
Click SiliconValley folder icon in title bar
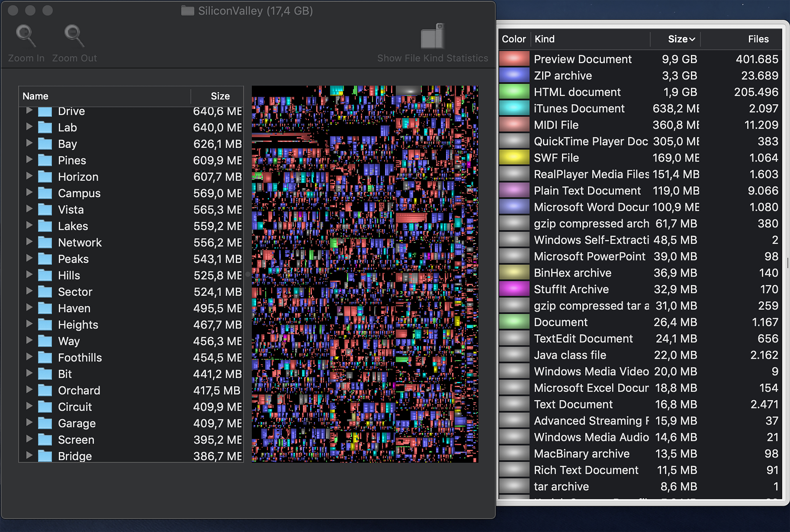(187, 11)
